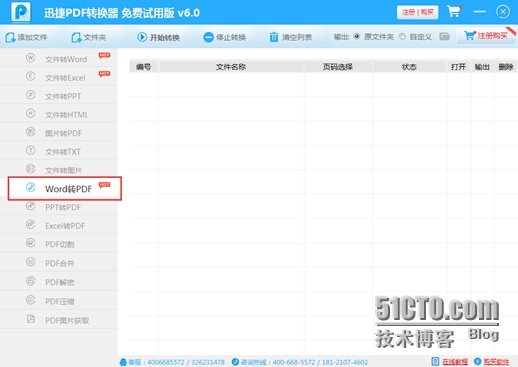Image resolution: width=518 pixels, height=367 pixels.
Task: Select the PDF合并 sidebar entry
Action: coord(59,263)
